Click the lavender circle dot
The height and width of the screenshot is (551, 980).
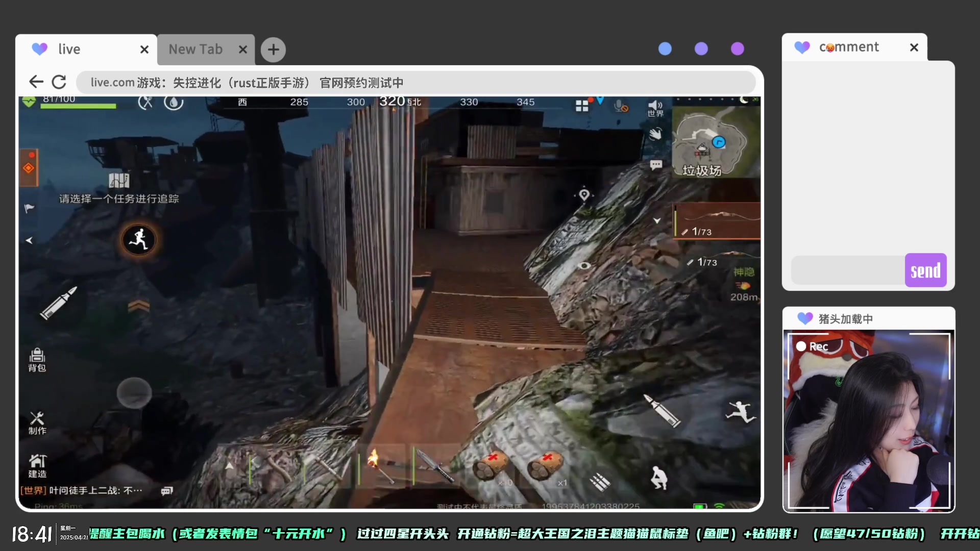click(x=701, y=48)
